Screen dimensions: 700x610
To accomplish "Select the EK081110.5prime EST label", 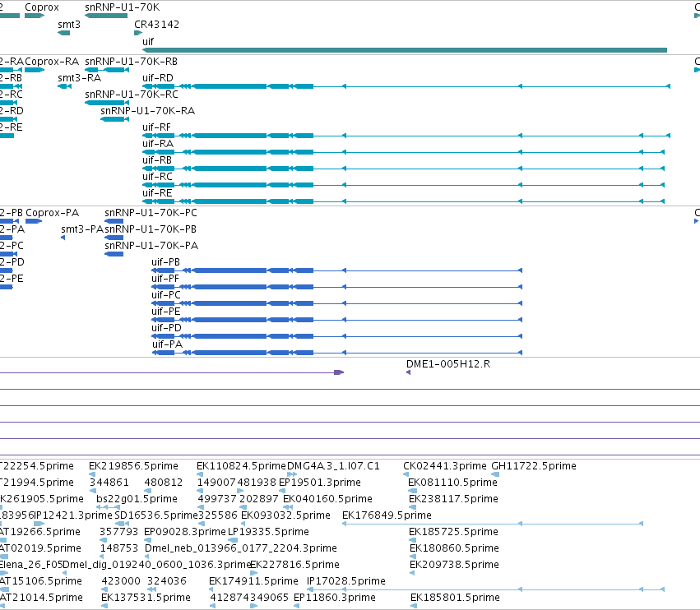I will (x=452, y=483).
